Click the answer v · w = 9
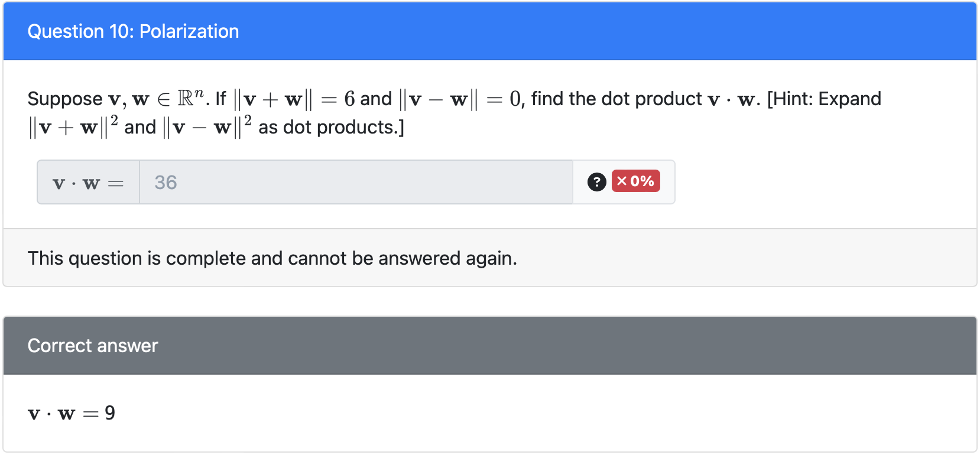Image resolution: width=980 pixels, height=455 pixels. pyautogui.click(x=70, y=414)
